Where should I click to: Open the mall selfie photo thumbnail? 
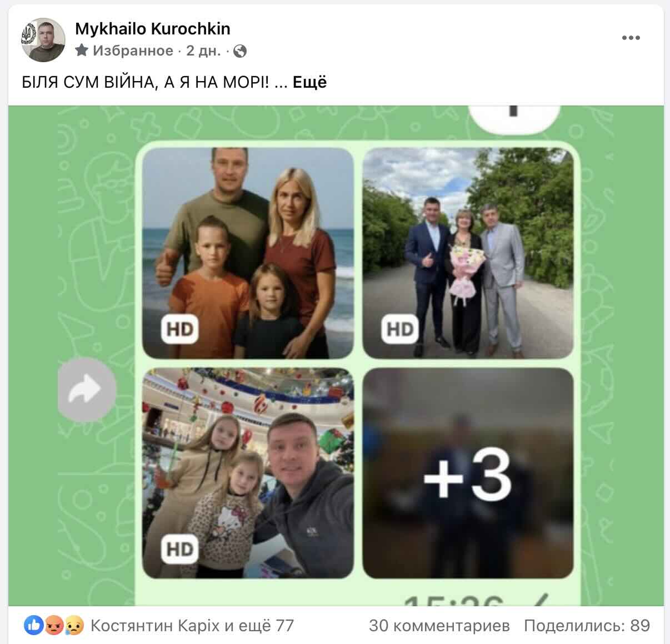tap(248, 473)
